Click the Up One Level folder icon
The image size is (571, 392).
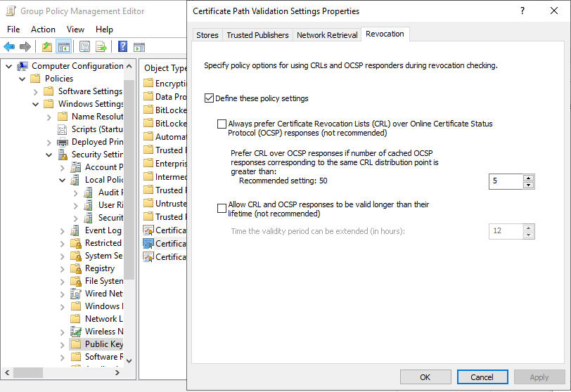click(x=46, y=47)
